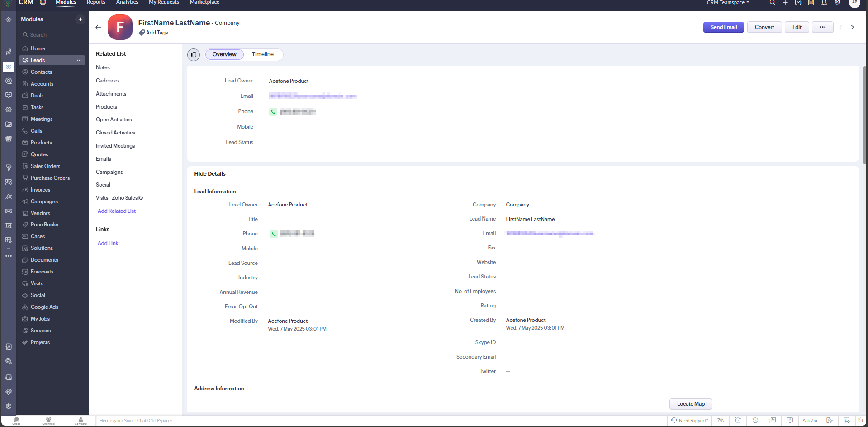Open the activity chart icon in top bar
The height and width of the screenshot is (427, 868).
point(798,3)
